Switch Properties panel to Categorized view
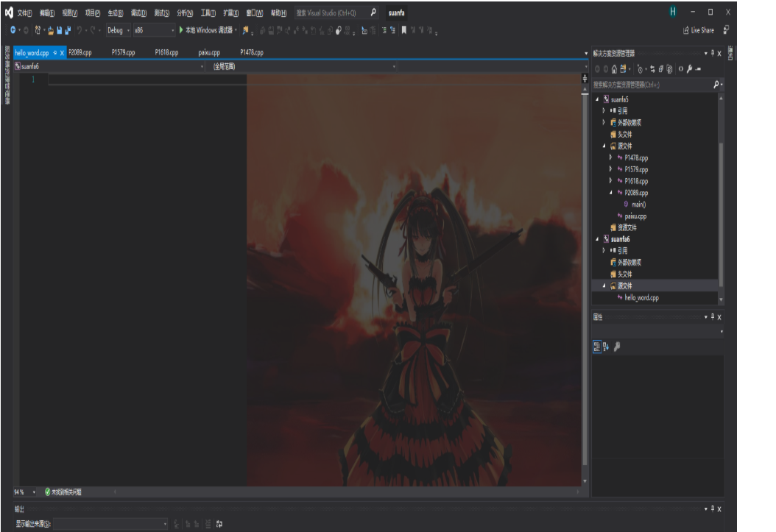776x532 pixels. point(597,347)
